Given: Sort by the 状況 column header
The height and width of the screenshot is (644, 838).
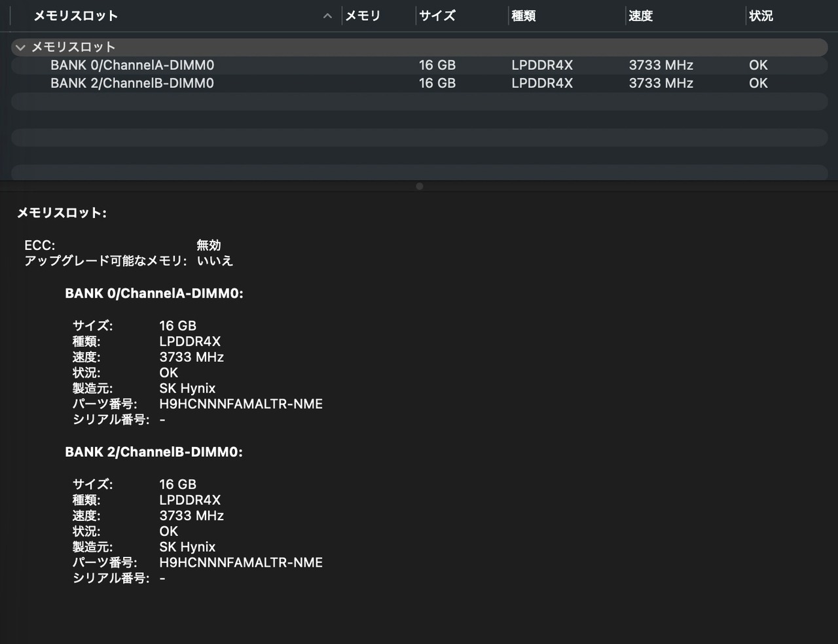Looking at the screenshot, I should tap(761, 16).
